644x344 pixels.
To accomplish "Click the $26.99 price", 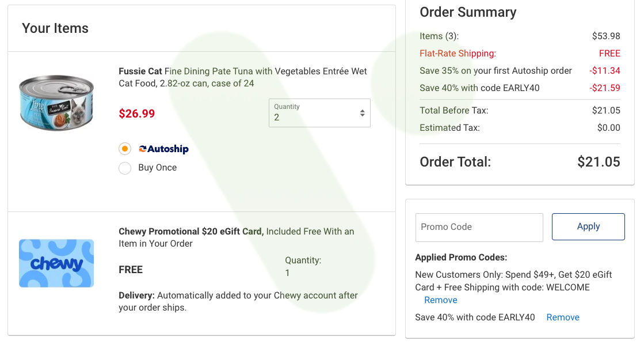I will point(137,114).
